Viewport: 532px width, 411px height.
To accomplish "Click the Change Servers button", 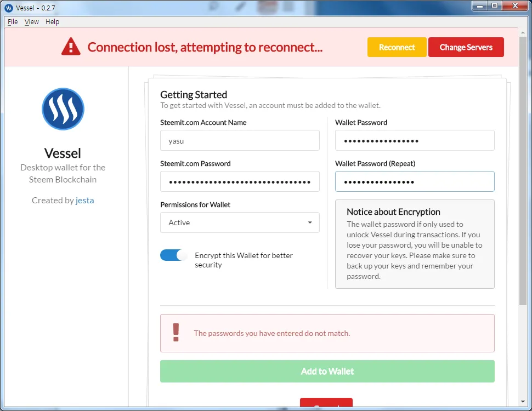I will (466, 47).
